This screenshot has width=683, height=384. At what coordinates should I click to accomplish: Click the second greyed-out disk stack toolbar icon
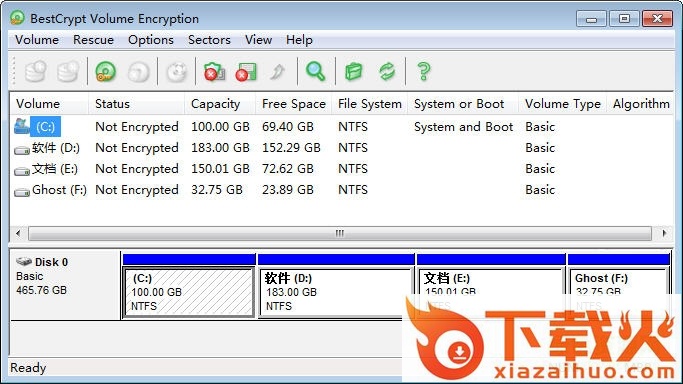tap(68, 71)
